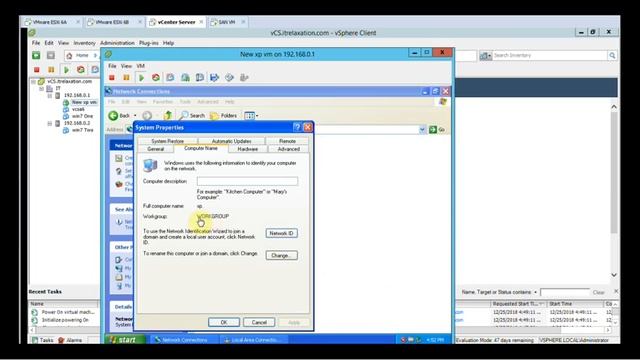
Task: Switch to the Hardware tab in System Properties
Action: [248, 149]
